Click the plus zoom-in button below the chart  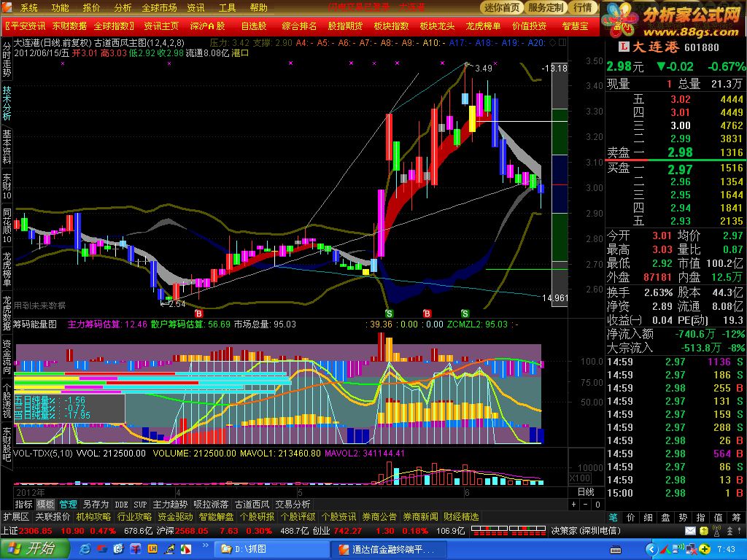pyautogui.click(x=573, y=505)
